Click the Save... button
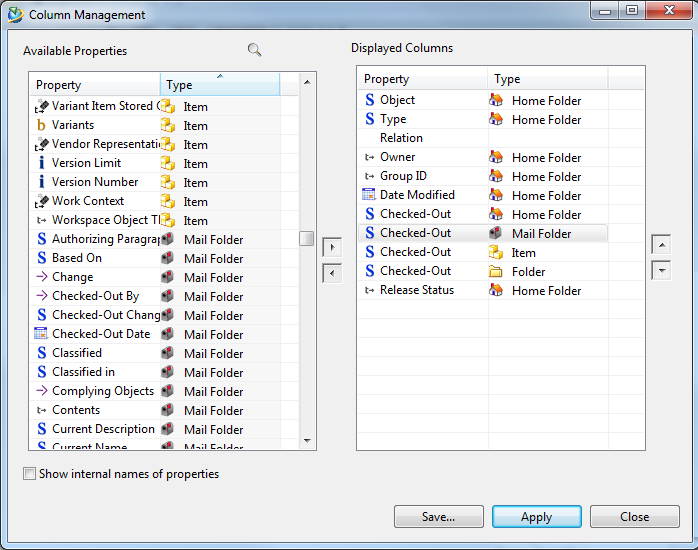 tap(439, 517)
